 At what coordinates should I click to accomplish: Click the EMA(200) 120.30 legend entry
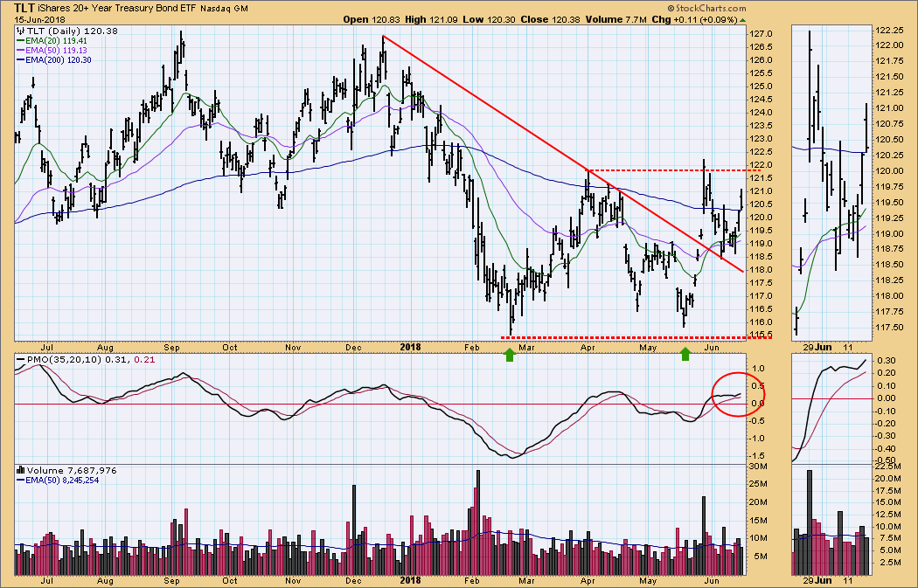(x=59, y=59)
